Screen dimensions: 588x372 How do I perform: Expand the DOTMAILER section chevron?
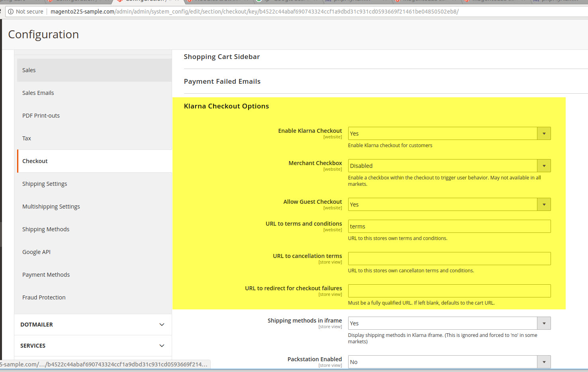coord(162,325)
